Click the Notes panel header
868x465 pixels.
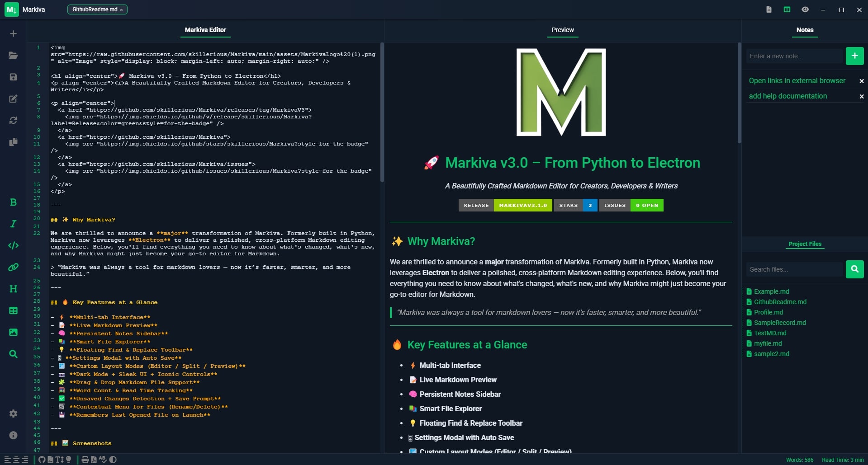(x=805, y=30)
